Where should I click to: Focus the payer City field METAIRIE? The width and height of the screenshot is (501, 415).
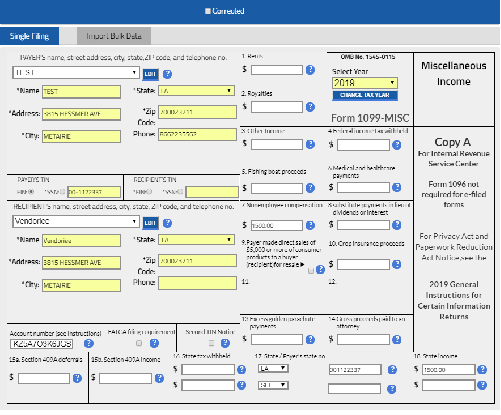(81, 136)
